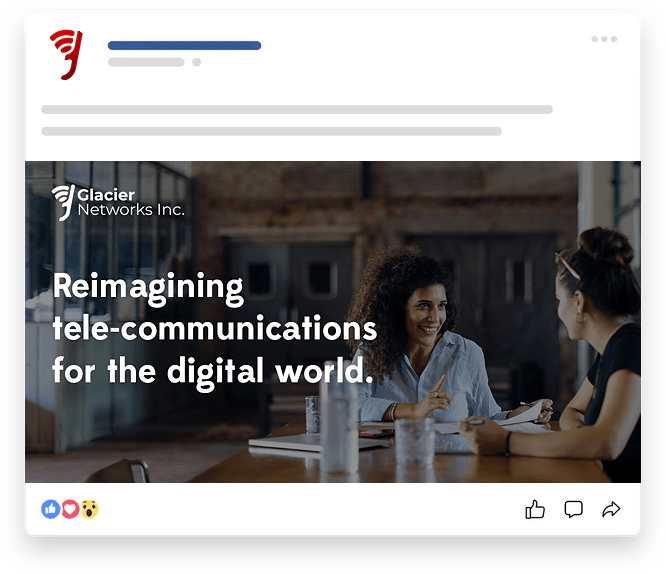Image resolution: width=666 pixels, height=574 pixels.
Task: Open the three-dot post options menu
Action: 604,39
